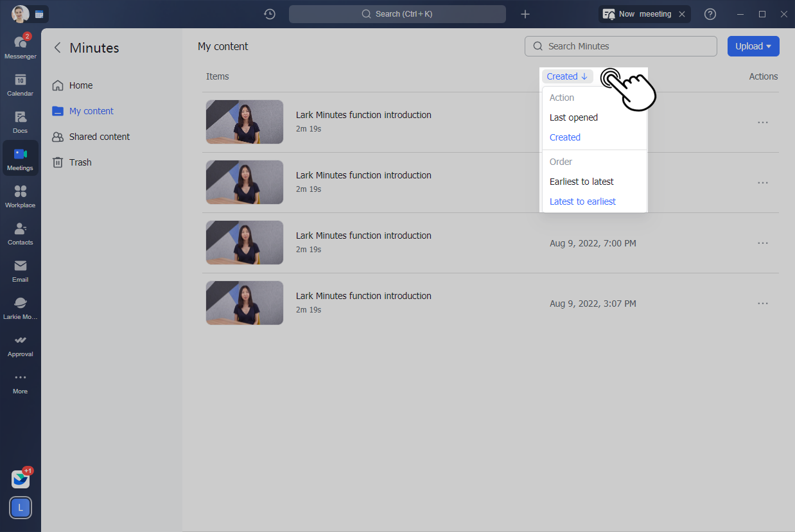Click the help question mark icon

coord(710,14)
